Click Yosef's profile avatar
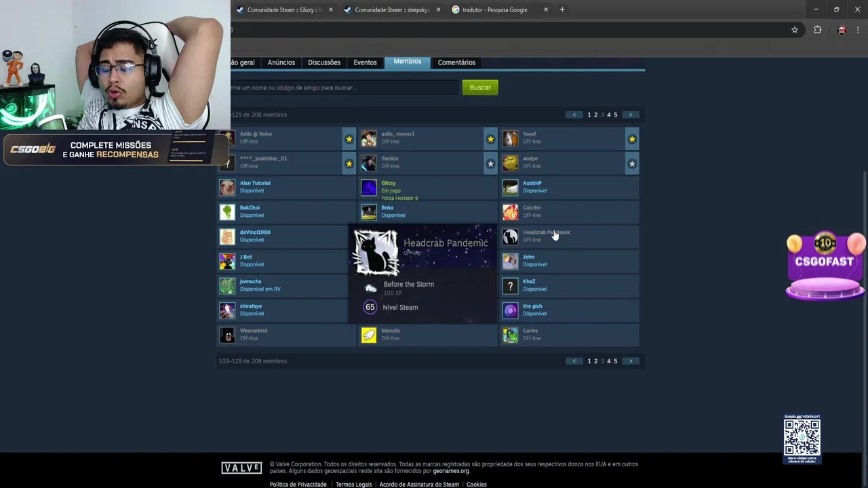 511,138
